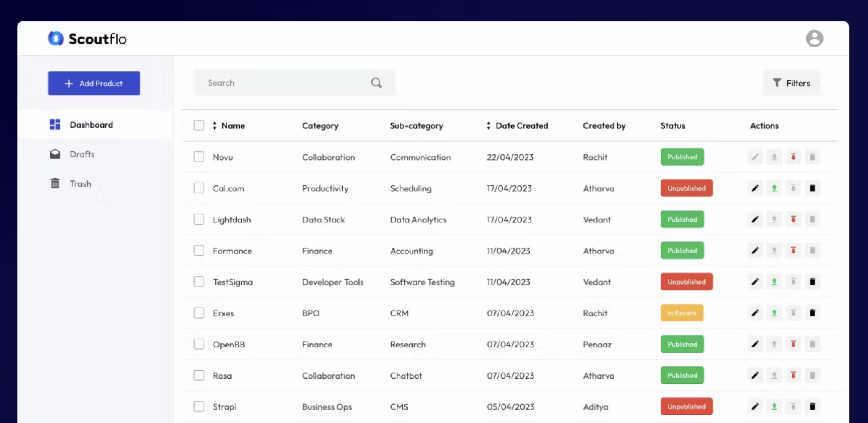Screen dimensions: 868x423
Task: Click Published status badge for Novu
Action: (x=682, y=157)
